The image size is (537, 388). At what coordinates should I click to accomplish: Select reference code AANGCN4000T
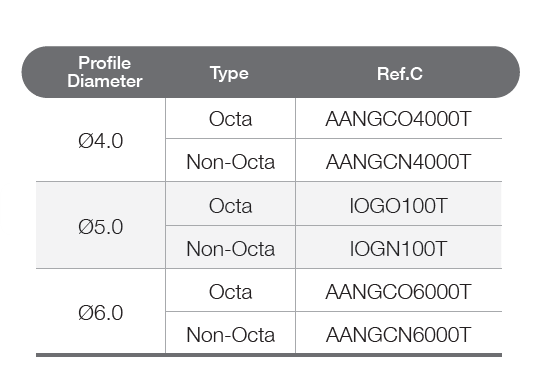pos(398,162)
